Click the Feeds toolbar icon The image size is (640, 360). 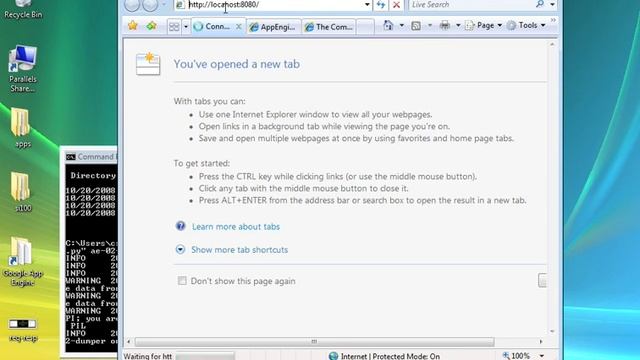point(416,26)
